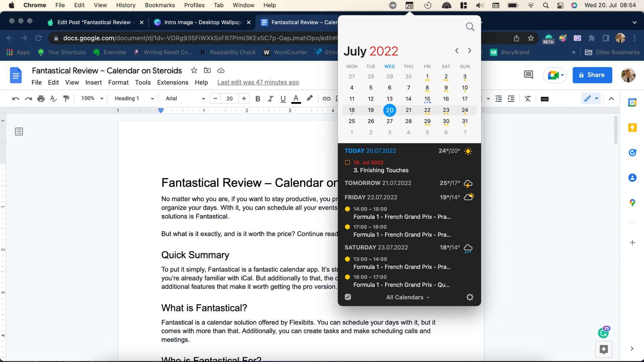Click the cloud document status icon
This screenshot has width=644, height=362.
click(x=221, y=70)
